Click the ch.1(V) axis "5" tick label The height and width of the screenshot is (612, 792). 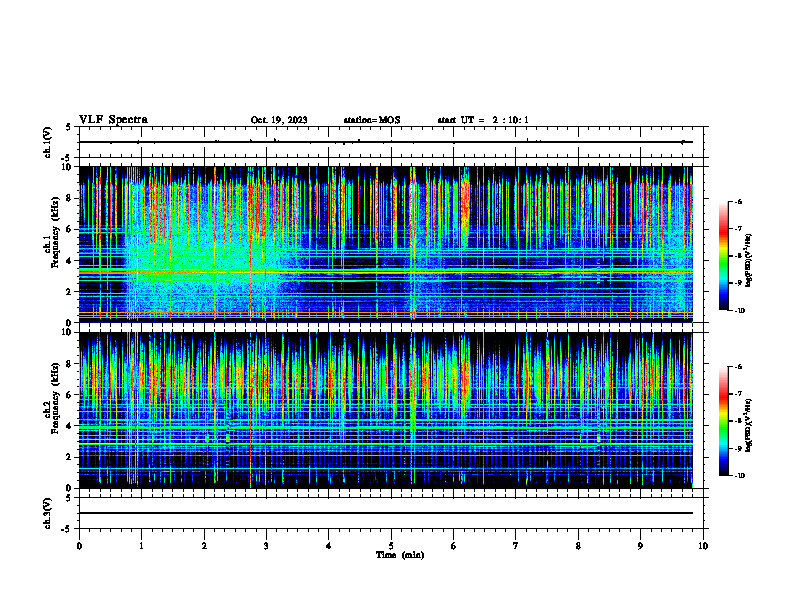(68, 127)
